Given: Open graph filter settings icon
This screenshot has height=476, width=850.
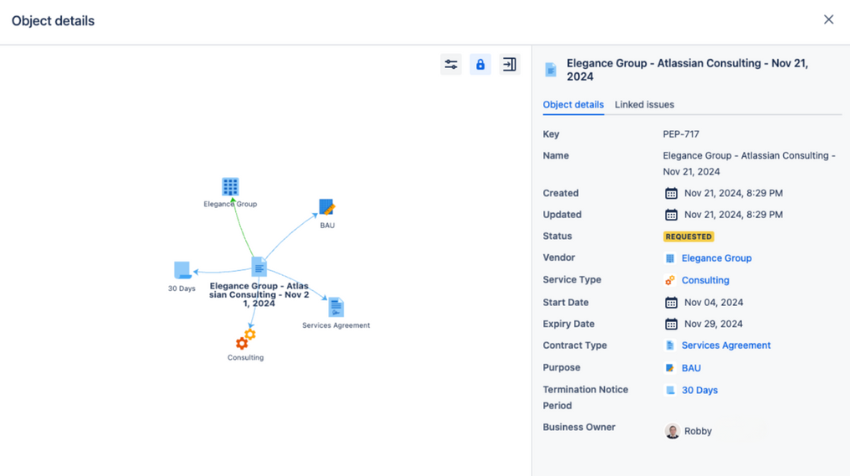Looking at the screenshot, I should tap(450, 65).
